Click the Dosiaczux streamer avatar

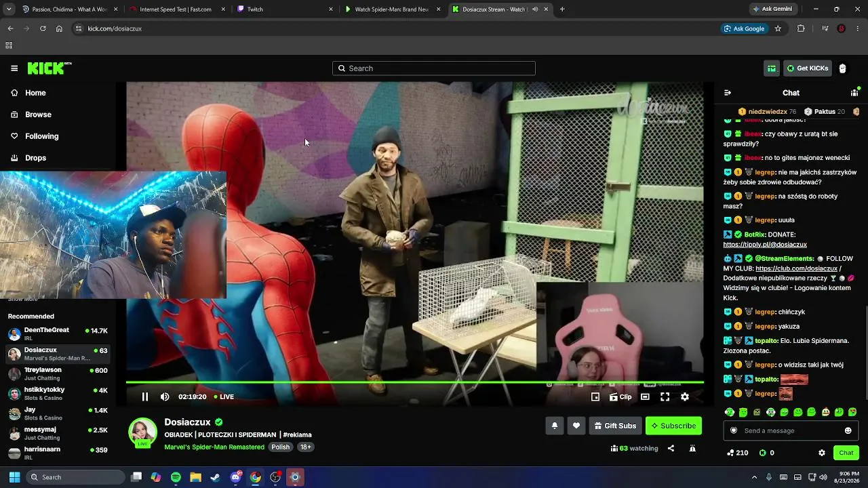click(x=143, y=432)
